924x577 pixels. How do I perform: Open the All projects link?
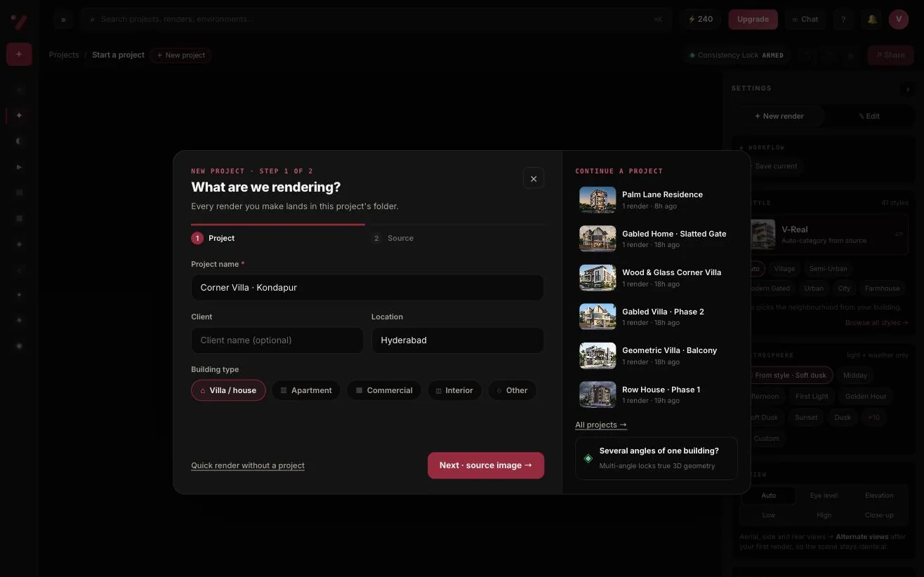coord(601,425)
